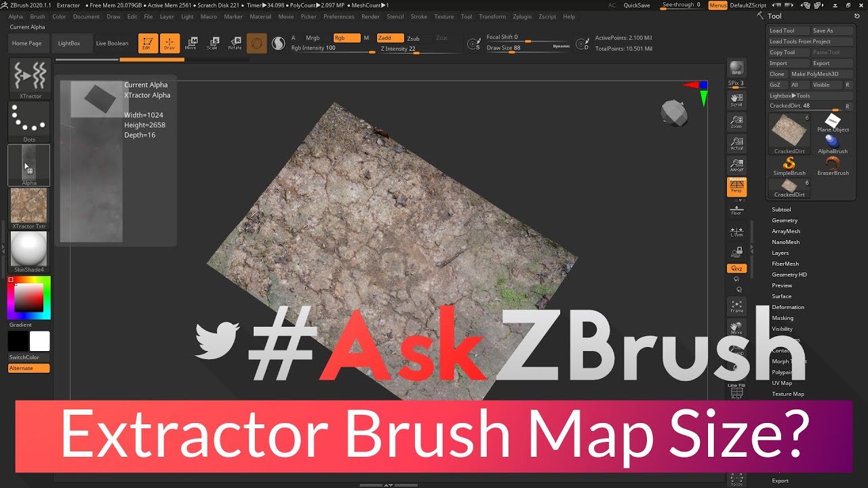Click the Scroll canvas icon
The height and width of the screenshot is (488, 868).
pos(736,100)
